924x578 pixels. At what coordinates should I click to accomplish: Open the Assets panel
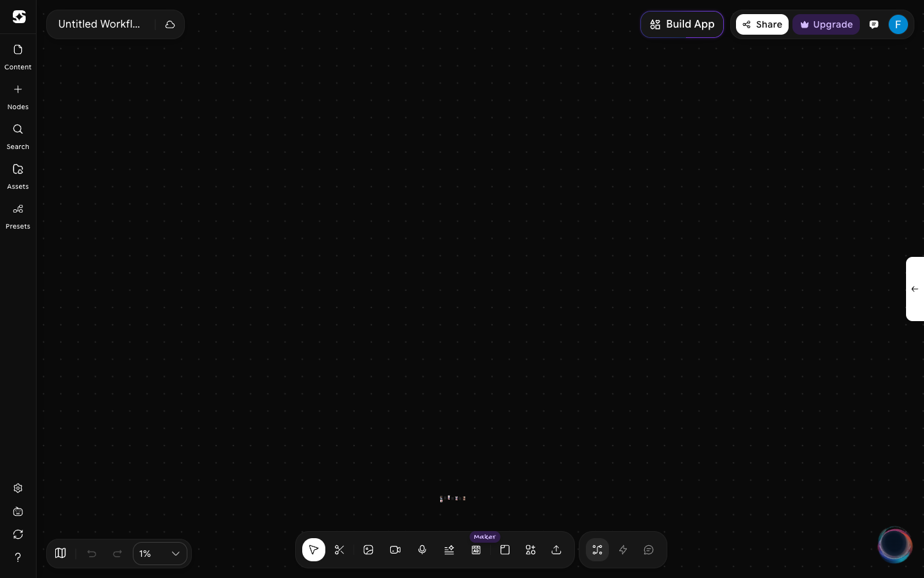click(18, 177)
